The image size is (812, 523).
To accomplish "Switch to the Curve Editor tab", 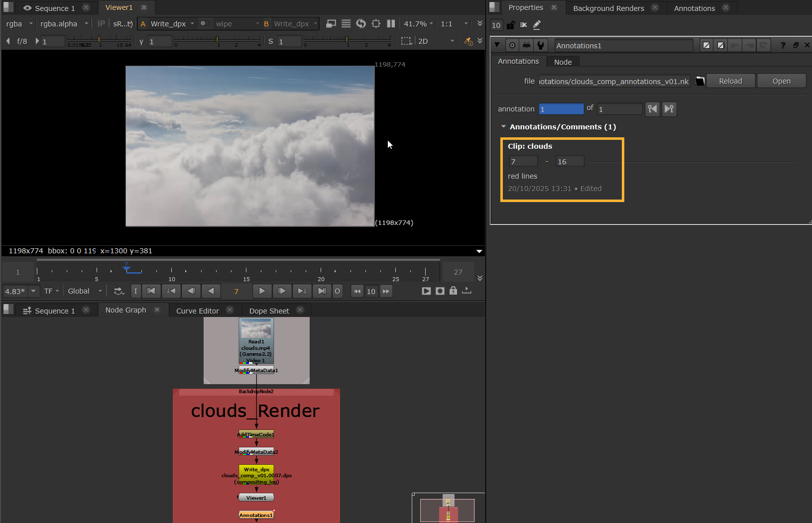I will coord(197,311).
